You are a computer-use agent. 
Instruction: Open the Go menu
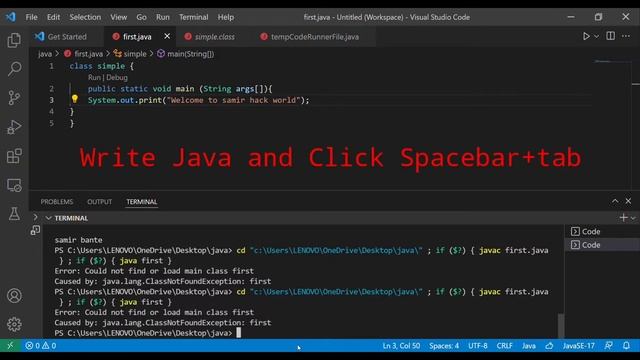141,17
